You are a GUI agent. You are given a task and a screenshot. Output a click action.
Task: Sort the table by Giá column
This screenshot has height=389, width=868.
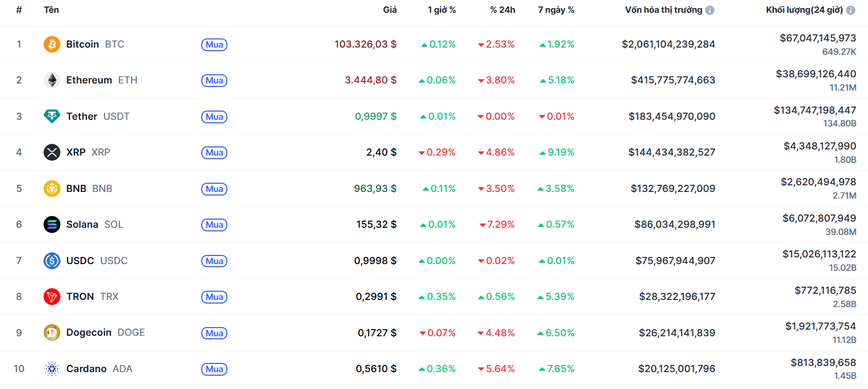coord(390,10)
